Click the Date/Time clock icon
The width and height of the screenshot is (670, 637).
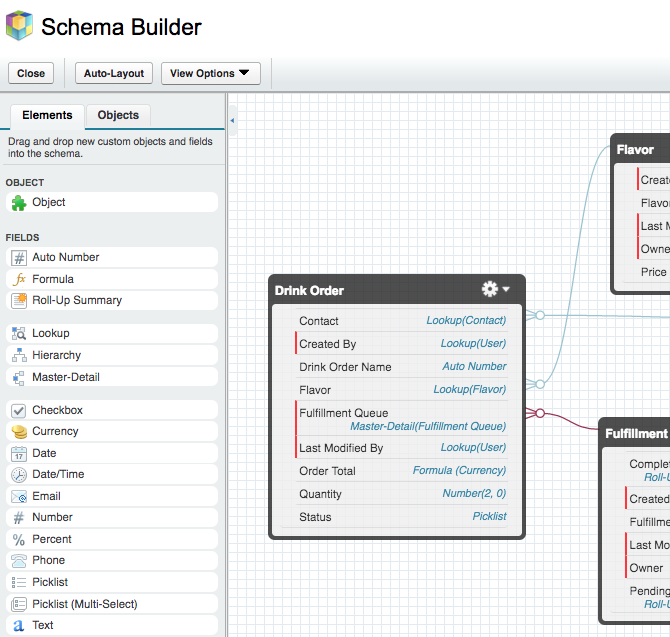click(x=18, y=474)
